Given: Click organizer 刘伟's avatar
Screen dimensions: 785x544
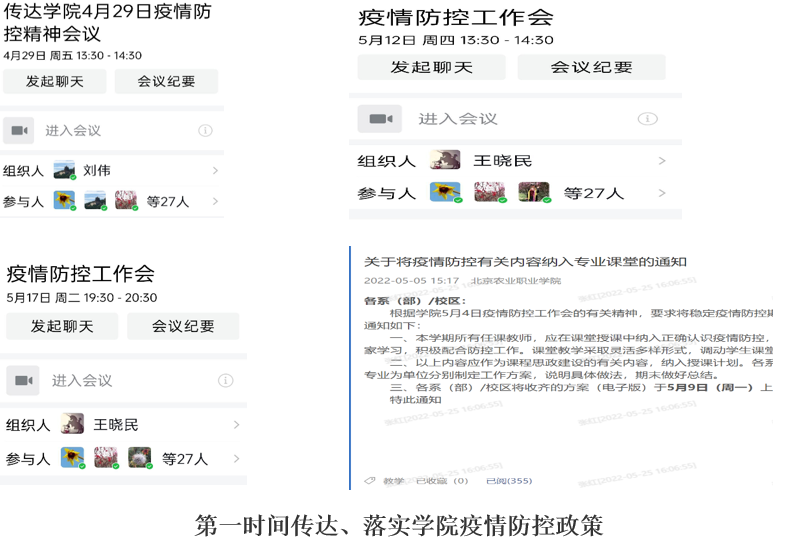Looking at the screenshot, I should (x=65, y=170).
